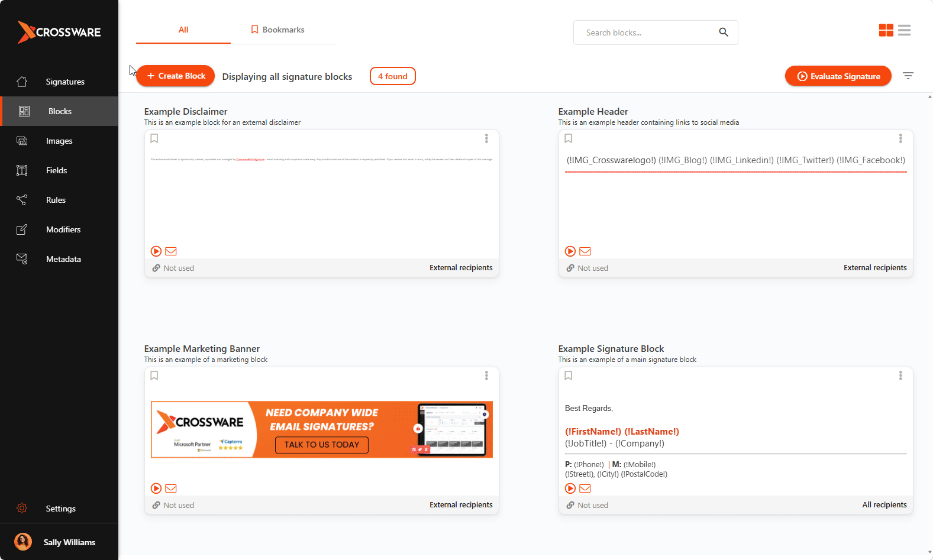Expand options menu for Example Signature Block
933x560 pixels.
pos(900,376)
